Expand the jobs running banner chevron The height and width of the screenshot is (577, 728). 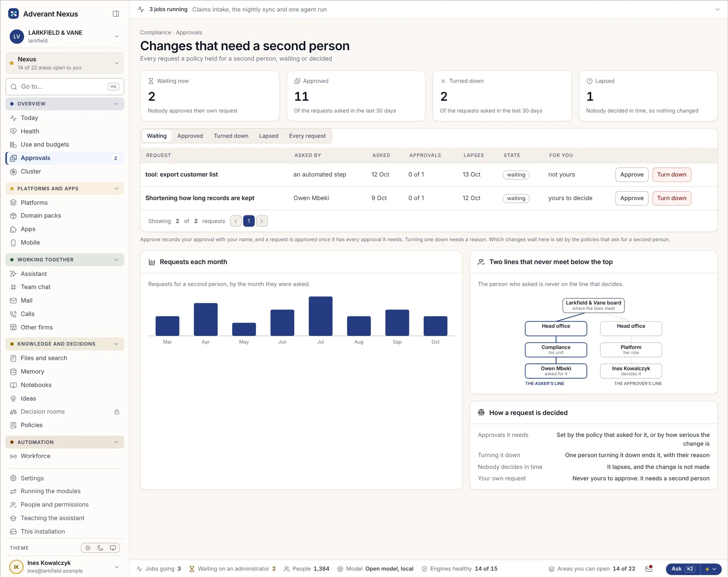(x=717, y=9)
